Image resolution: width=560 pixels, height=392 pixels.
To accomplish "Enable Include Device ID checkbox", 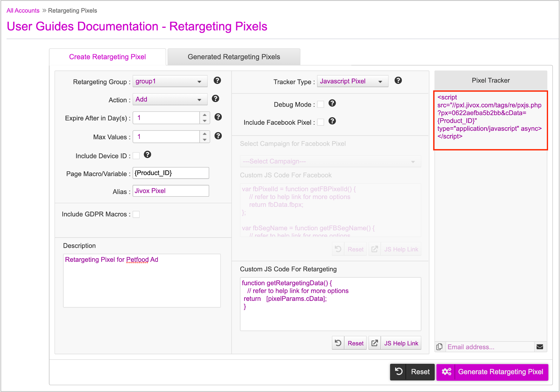I will click(136, 155).
